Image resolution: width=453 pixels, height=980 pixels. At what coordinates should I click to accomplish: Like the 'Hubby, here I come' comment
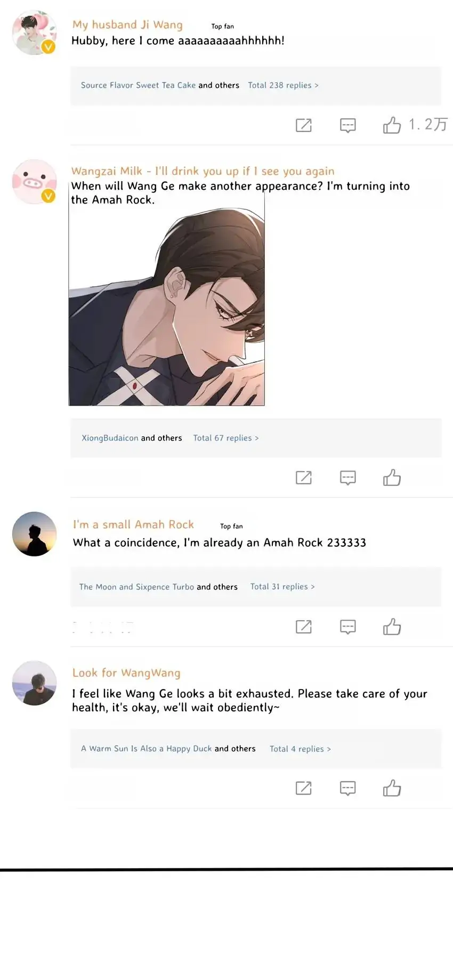(x=392, y=125)
